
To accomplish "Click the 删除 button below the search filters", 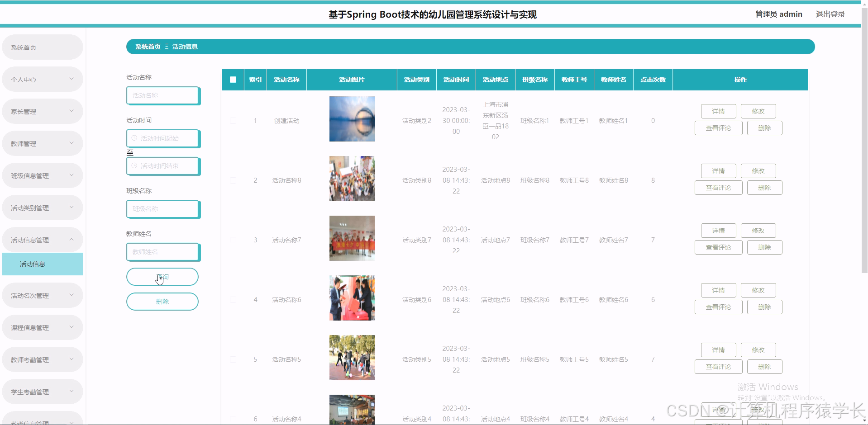I will pyautogui.click(x=162, y=302).
